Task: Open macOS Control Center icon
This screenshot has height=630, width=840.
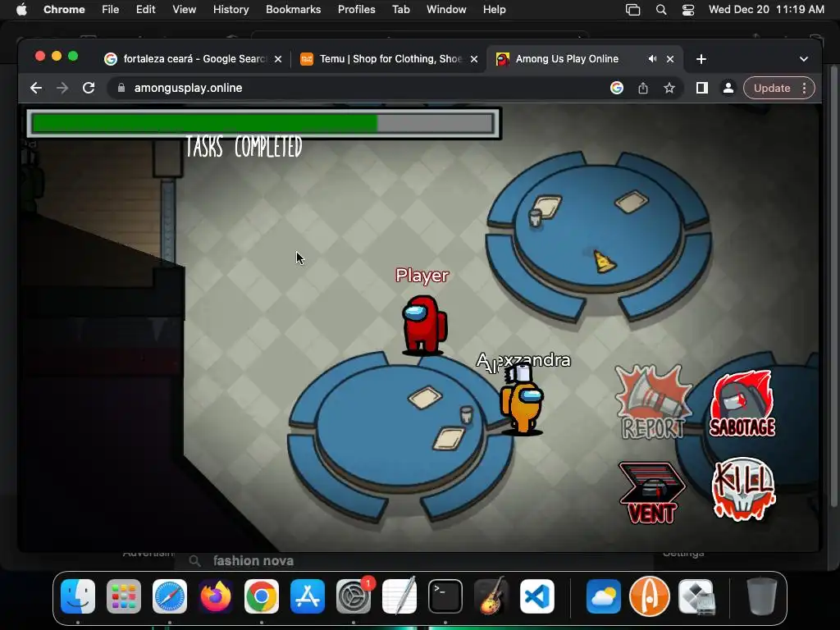Action: (x=688, y=10)
